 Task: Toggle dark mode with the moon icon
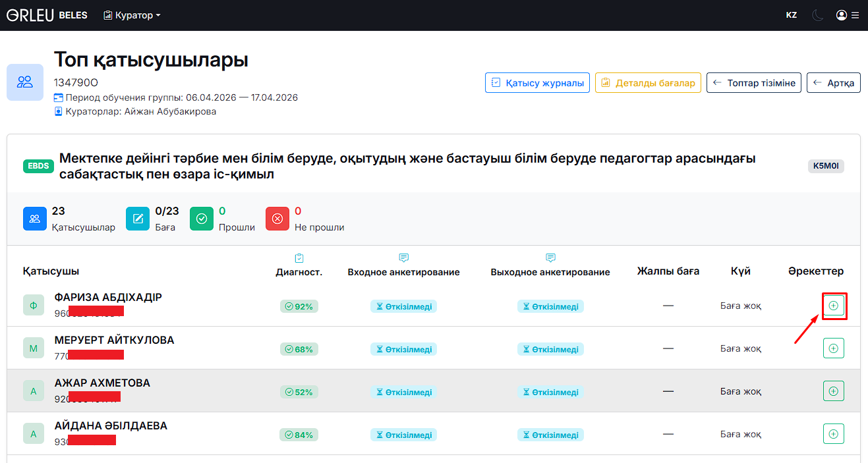point(817,14)
